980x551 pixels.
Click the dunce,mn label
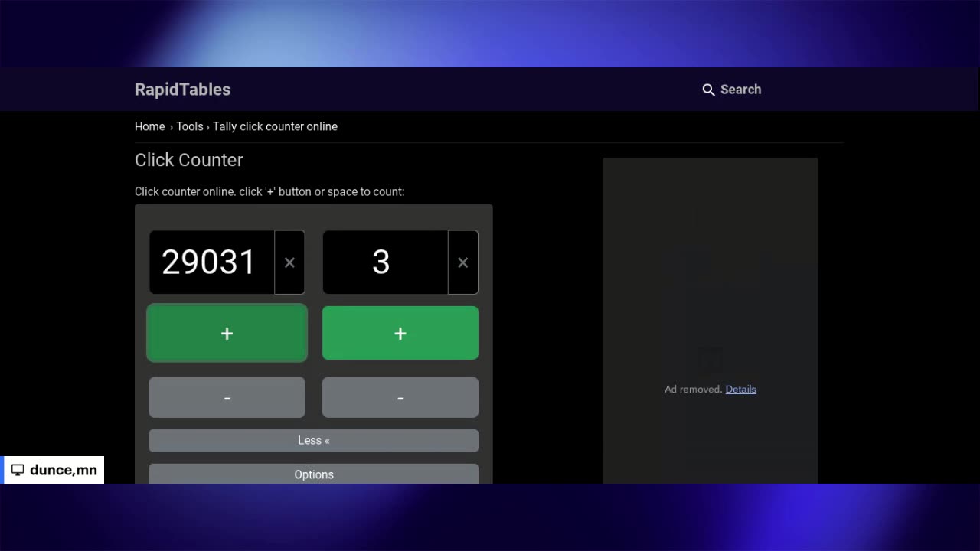click(64, 470)
